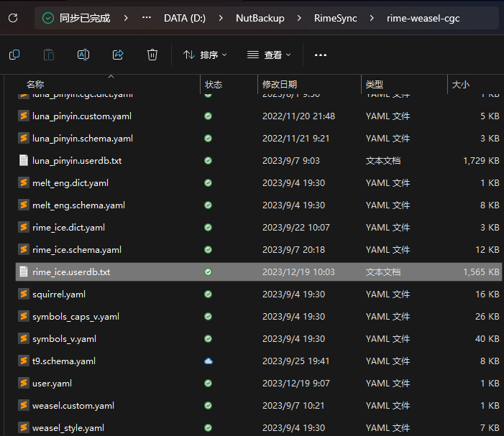Expand chevron after 同步已完成 in breadcrumb
Image resolution: width=504 pixels, height=436 pixels.
[126, 18]
